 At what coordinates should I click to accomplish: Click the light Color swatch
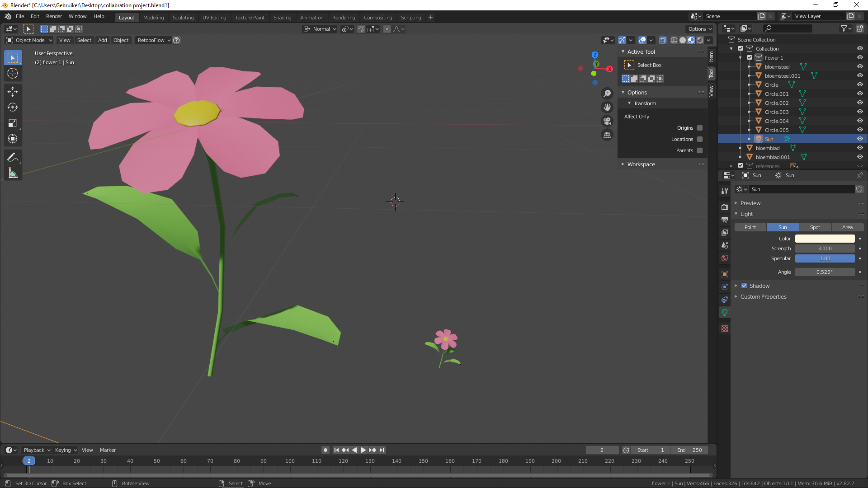[825, 239]
